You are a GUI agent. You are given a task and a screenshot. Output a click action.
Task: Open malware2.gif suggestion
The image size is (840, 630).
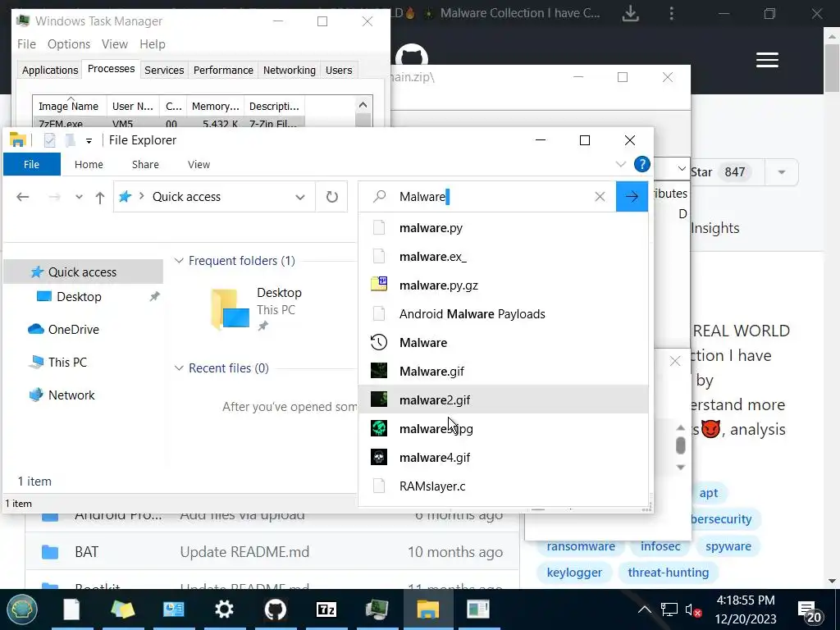pos(503,399)
